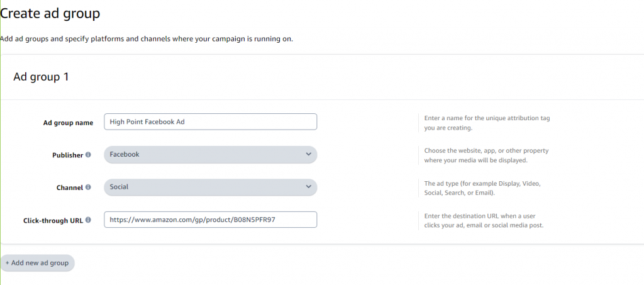The image size is (644, 285).
Task: Click the info icon beside Channel label
Action: click(x=88, y=187)
